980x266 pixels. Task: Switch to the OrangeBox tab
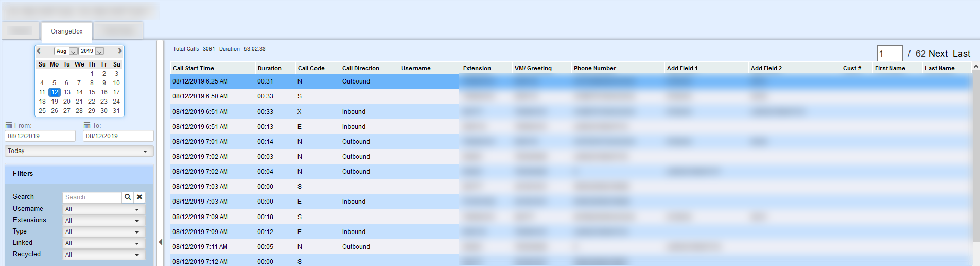point(66,31)
